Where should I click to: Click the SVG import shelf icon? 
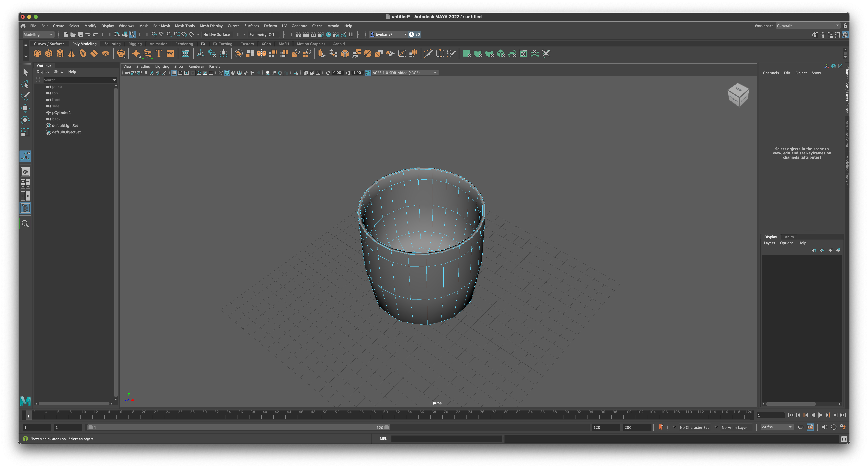(170, 53)
